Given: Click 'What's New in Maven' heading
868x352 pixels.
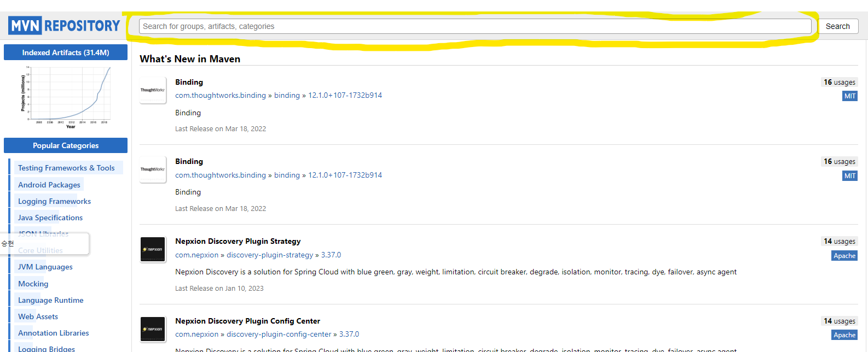Looking at the screenshot, I should pyautogui.click(x=190, y=59).
